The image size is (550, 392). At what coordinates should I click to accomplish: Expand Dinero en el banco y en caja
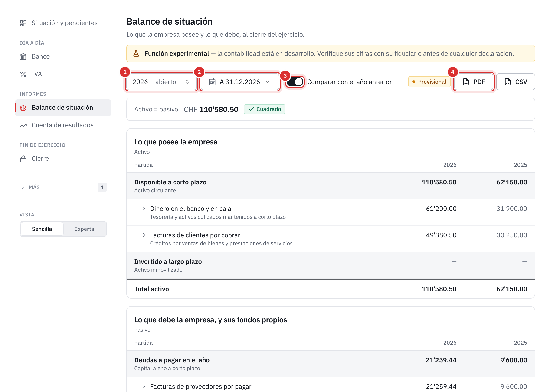tap(144, 209)
